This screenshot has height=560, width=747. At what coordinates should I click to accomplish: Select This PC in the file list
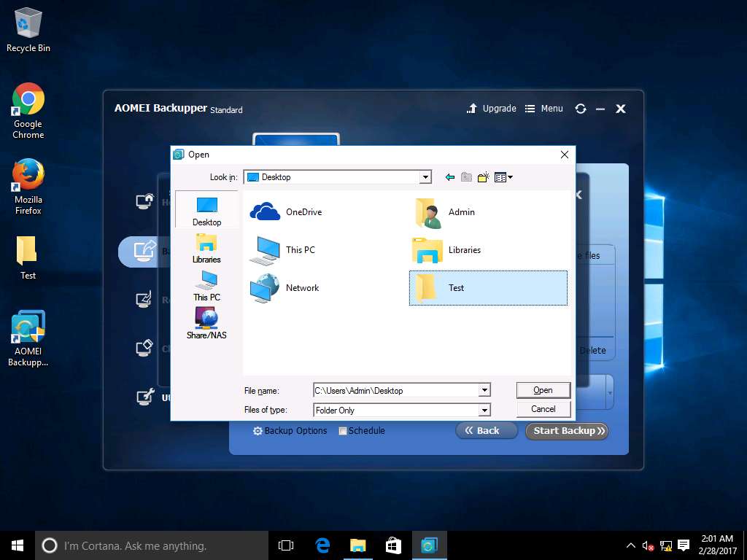(282, 250)
